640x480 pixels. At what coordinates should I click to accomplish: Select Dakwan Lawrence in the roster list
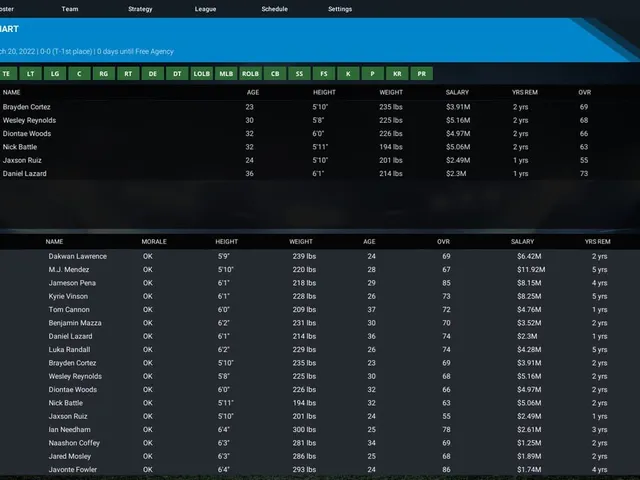tap(78, 256)
